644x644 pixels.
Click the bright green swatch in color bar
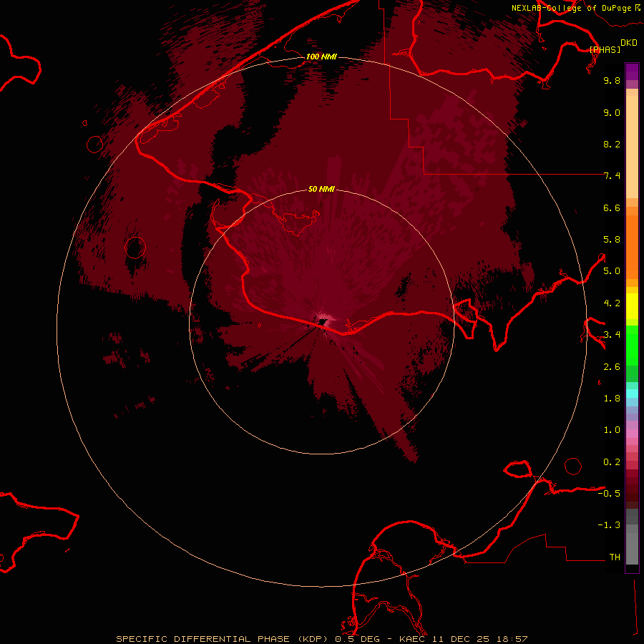[632, 345]
